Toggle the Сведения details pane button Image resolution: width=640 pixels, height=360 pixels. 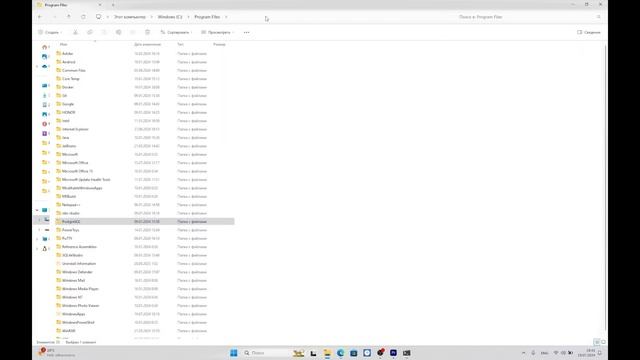click(589, 32)
